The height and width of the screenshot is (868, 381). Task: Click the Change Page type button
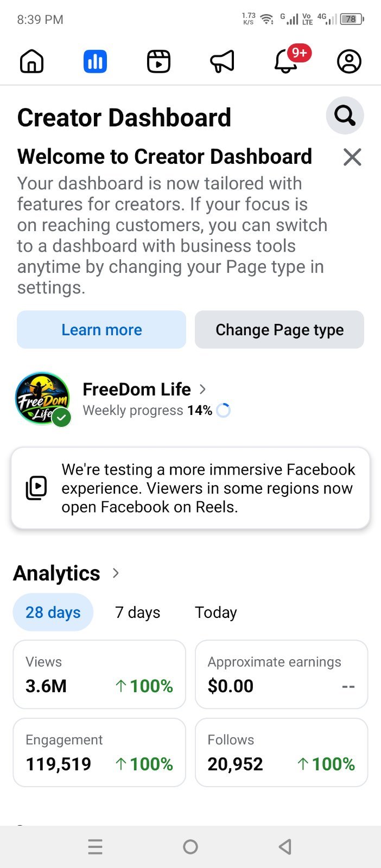pyautogui.click(x=280, y=329)
